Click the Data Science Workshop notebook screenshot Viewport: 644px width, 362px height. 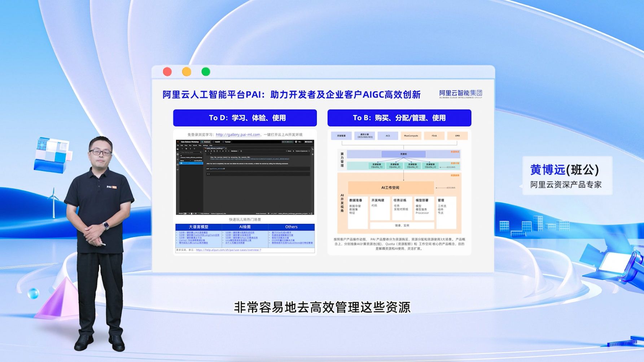click(x=245, y=177)
